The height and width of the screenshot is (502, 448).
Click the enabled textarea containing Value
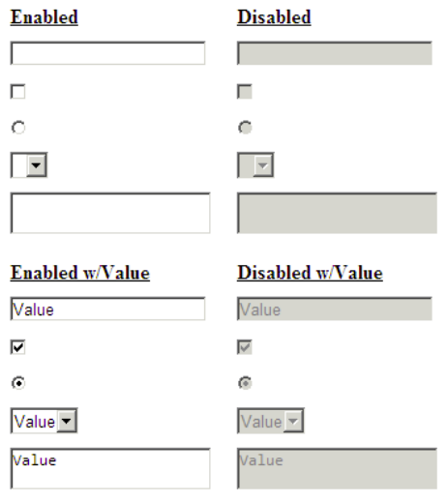point(110,468)
